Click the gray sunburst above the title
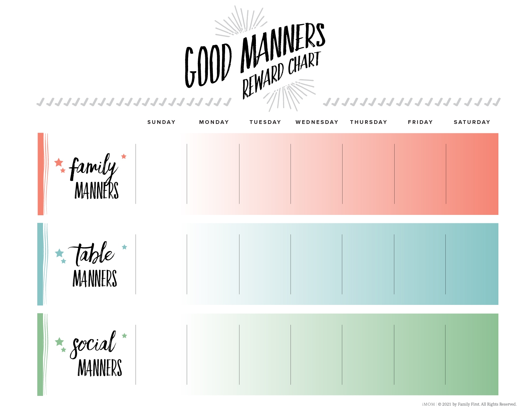The image size is (532, 411). tap(240, 21)
